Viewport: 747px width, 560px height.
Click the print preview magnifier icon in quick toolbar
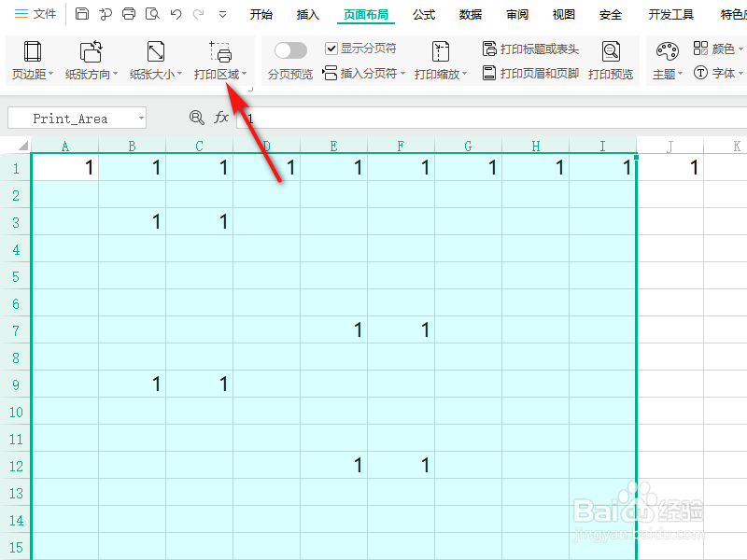click(x=152, y=14)
